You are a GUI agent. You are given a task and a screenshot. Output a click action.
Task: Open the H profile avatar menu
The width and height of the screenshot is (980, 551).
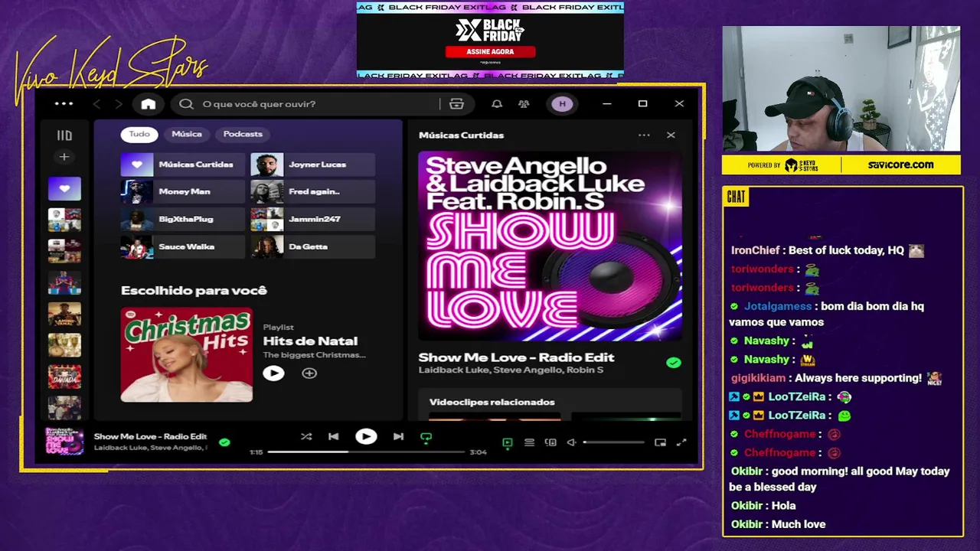coord(562,104)
